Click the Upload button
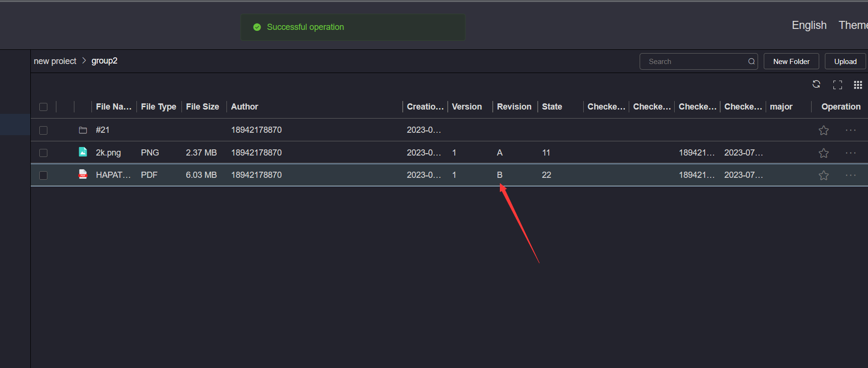Screen dimensions: 868x368 click(845, 62)
